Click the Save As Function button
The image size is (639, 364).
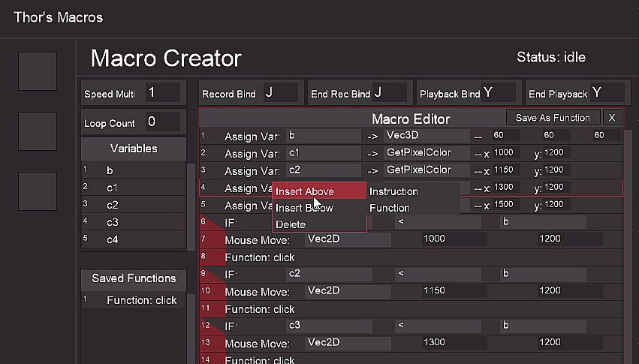[553, 118]
